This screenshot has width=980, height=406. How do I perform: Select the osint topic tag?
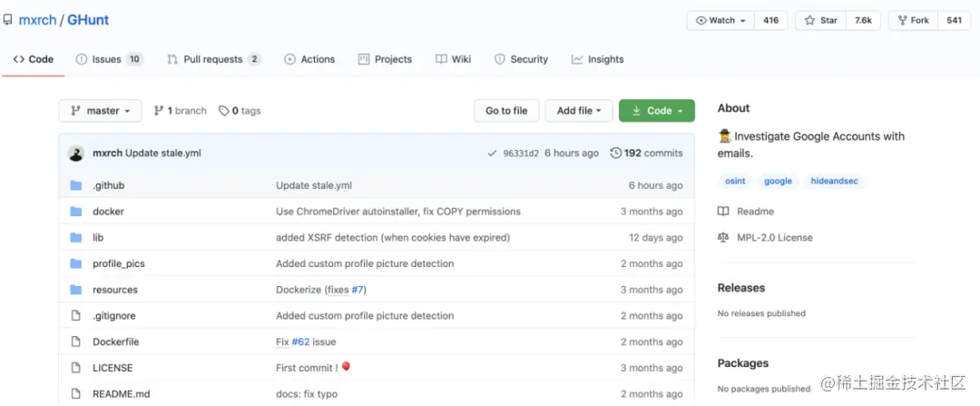[735, 181]
